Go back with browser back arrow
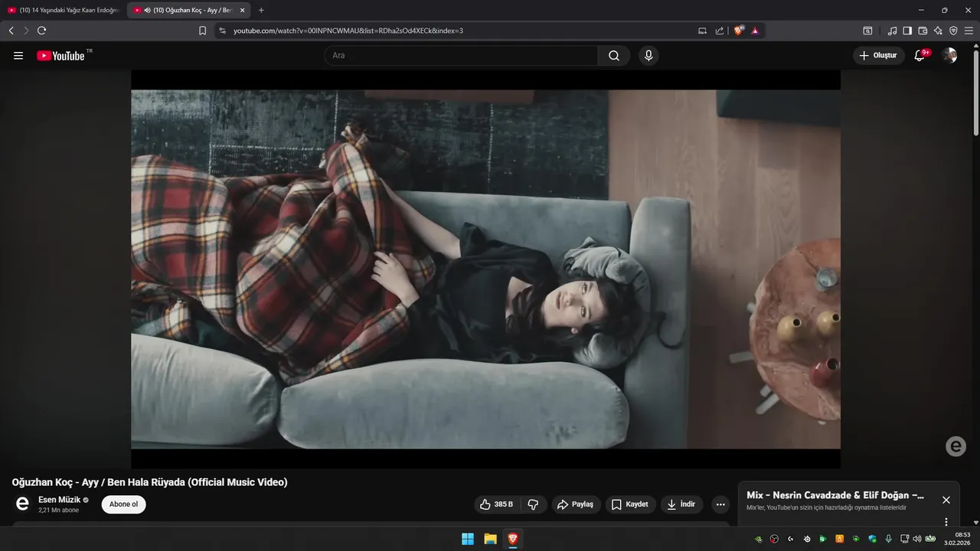 click(x=11, y=31)
